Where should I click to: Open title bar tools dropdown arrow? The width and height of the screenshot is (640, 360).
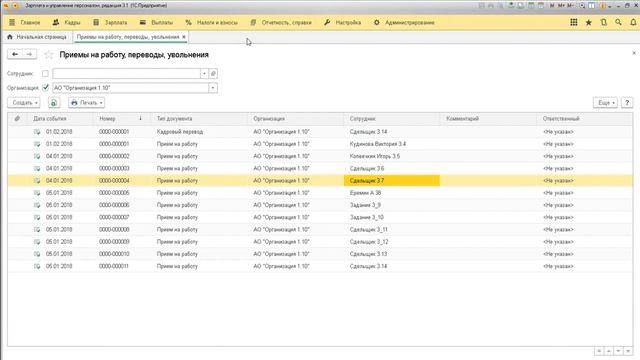tap(610, 6)
